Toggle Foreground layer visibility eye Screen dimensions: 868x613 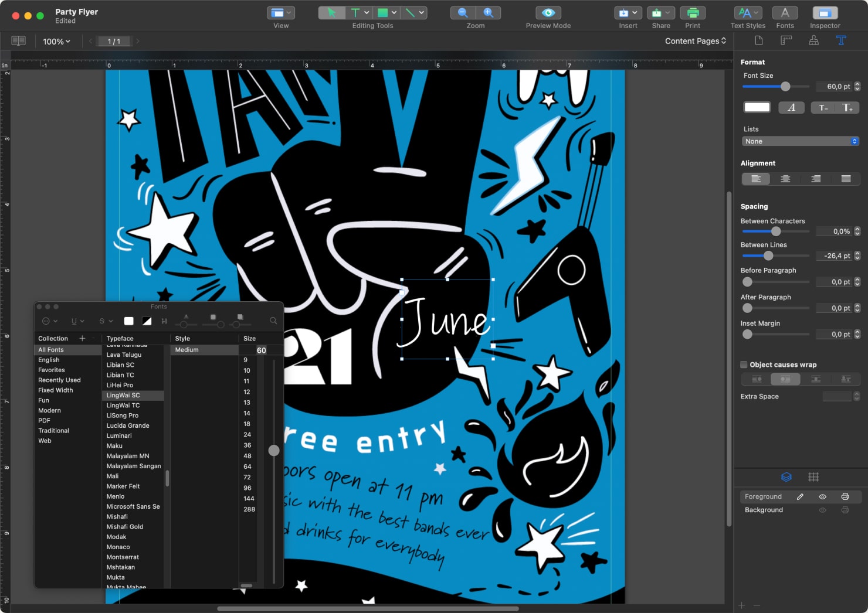823,496
